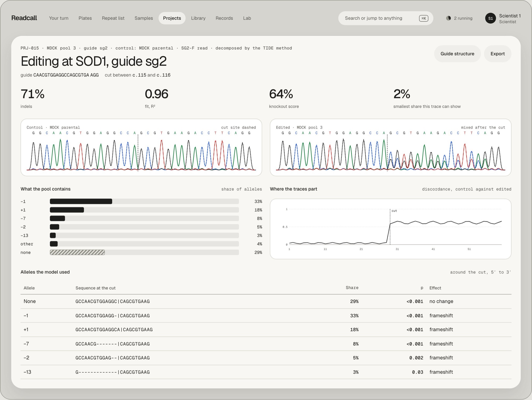
Task: Click the −7 allele row's 8% share
Action: coord(356,344)
